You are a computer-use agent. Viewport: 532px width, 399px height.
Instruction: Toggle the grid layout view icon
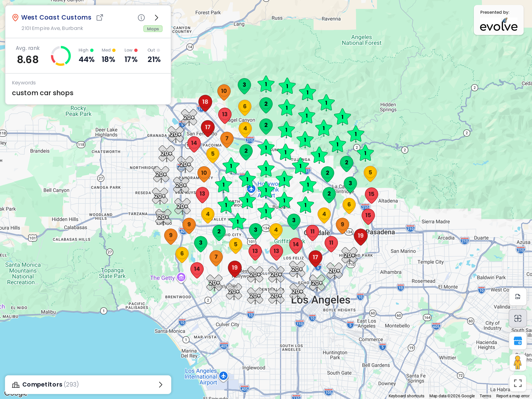518,319
